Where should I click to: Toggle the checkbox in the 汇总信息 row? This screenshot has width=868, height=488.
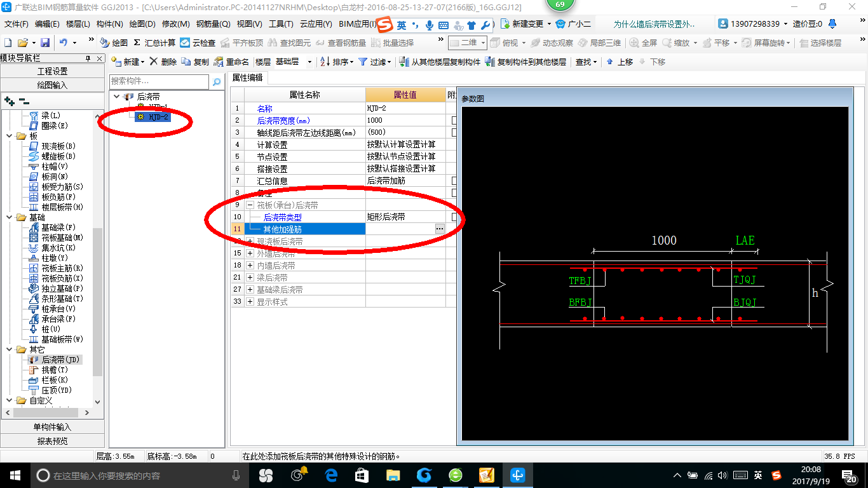[x=454, y=180]
